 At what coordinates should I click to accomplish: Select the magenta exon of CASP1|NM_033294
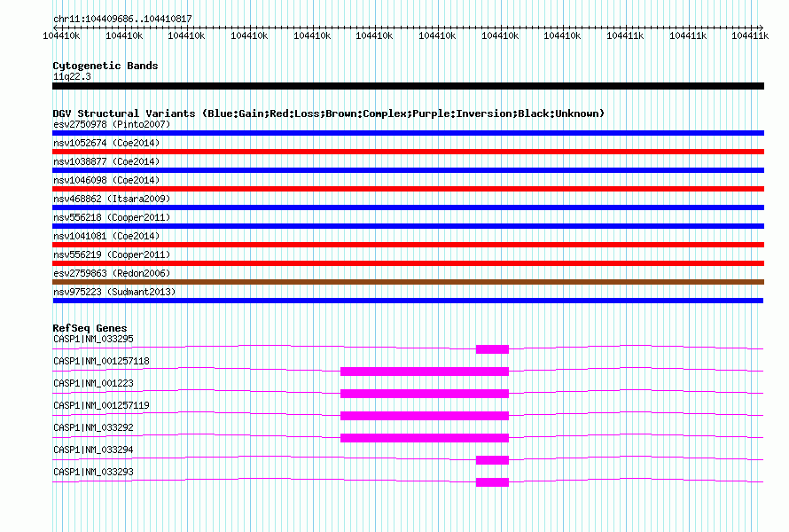pos(492,460)
